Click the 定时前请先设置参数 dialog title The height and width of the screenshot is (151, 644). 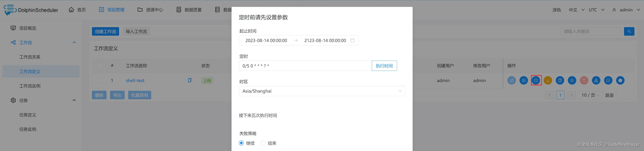coord(263,17)
